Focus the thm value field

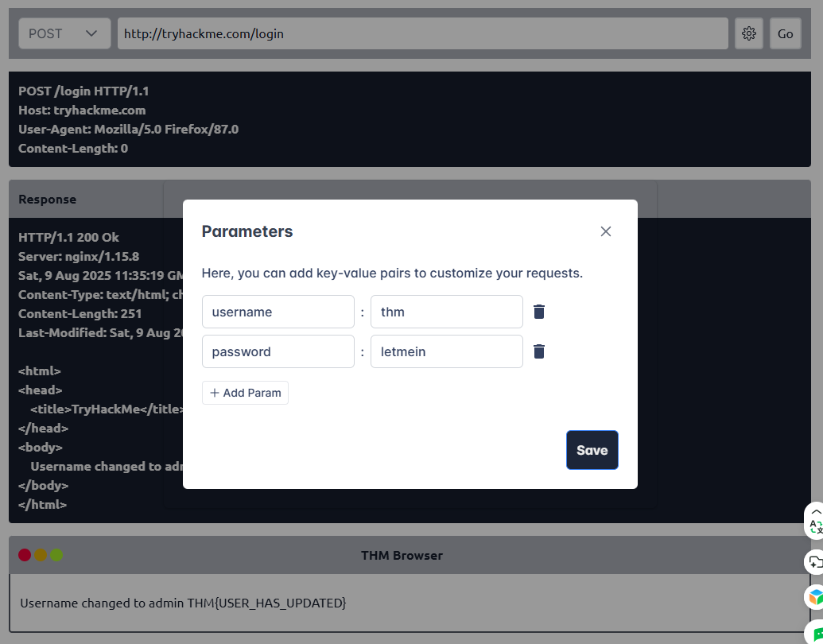[x=447, y=312]
